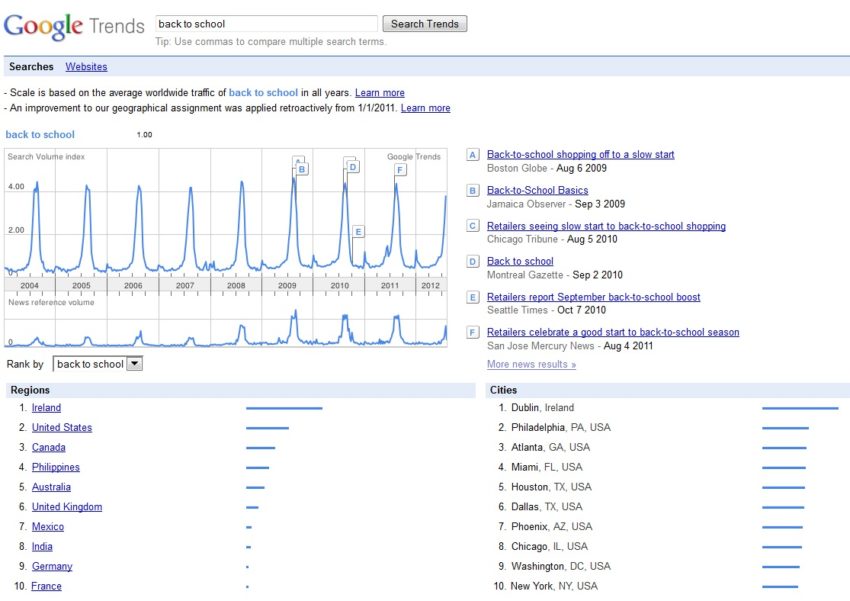
Task: Open Learn more link about geographical assignment
Action: 426,108
